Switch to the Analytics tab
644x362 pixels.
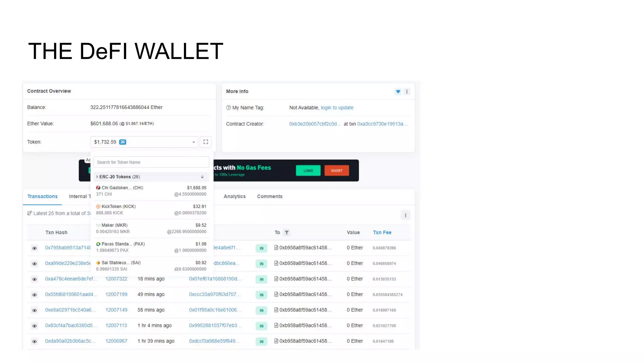[234, 196]
